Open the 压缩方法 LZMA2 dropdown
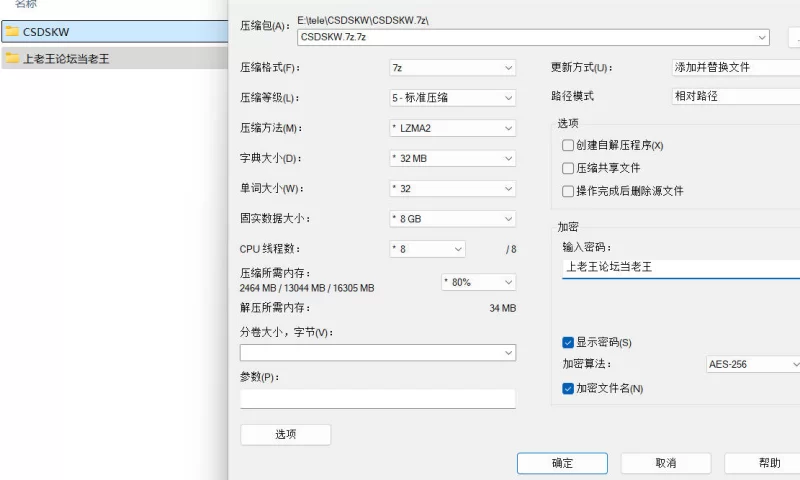800x480 pixels. pyautogui.click(x=452, y=128)
